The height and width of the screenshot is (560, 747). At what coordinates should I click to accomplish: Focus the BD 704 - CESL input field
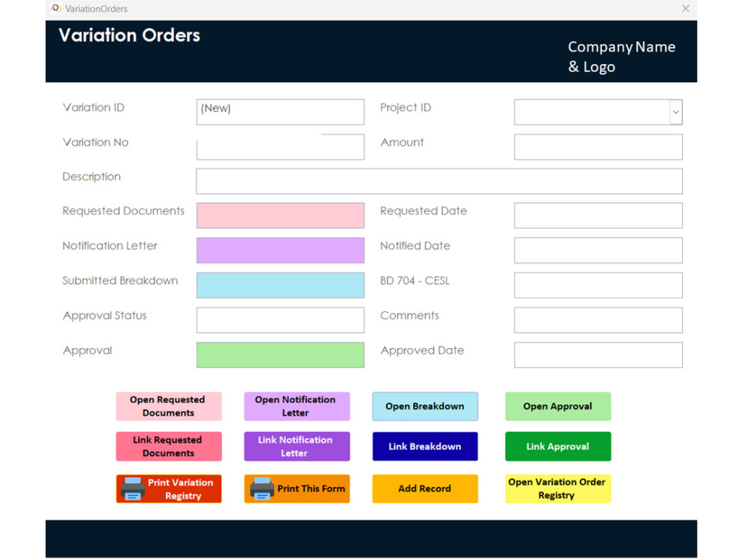[x=598, y=284]
